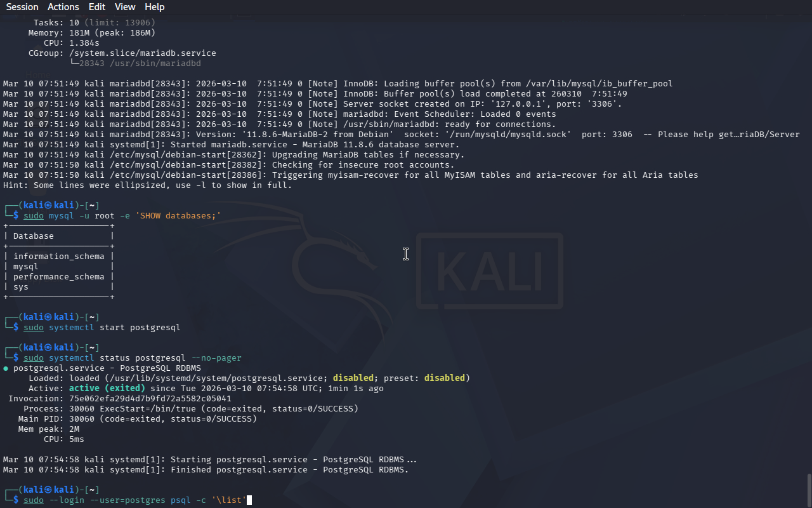Click the Database table column header
Viewport: 812px width, 508px height.
34,236
